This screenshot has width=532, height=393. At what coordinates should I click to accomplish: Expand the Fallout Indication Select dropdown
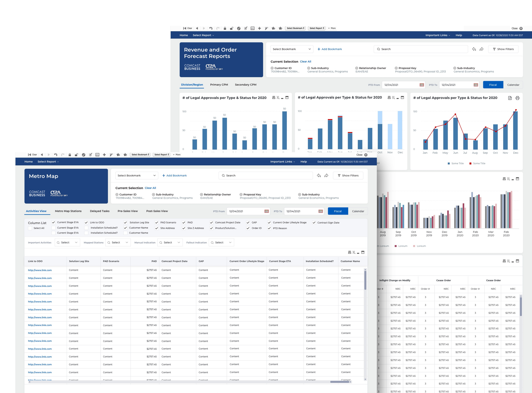pyautogui.click(x=221, y=243)
